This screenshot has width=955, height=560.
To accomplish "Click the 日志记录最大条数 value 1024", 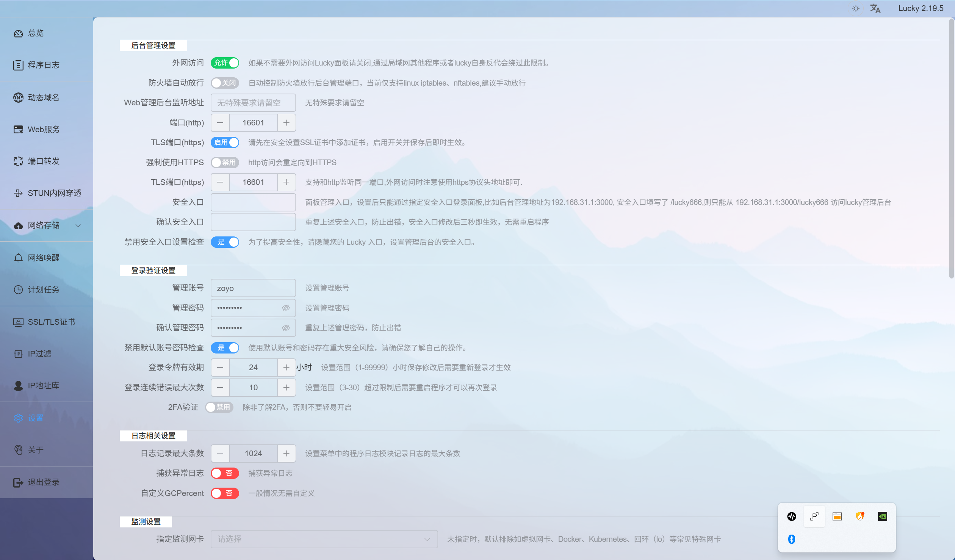I will click(x=253, y=454).
